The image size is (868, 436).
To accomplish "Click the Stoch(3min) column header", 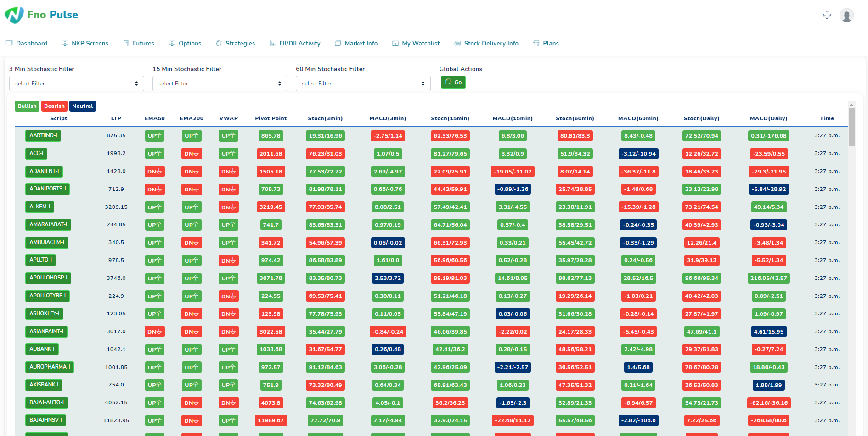I will (325, 118).
